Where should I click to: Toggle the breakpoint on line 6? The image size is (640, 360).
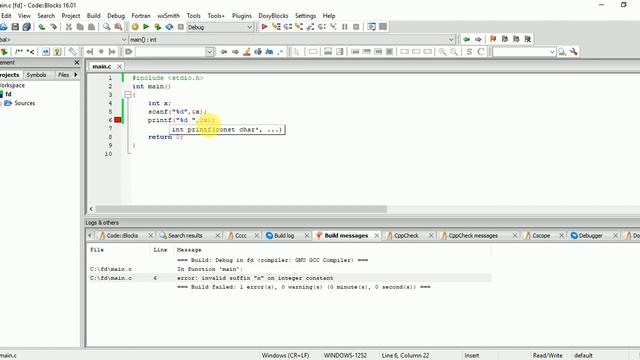pos(118,120)
